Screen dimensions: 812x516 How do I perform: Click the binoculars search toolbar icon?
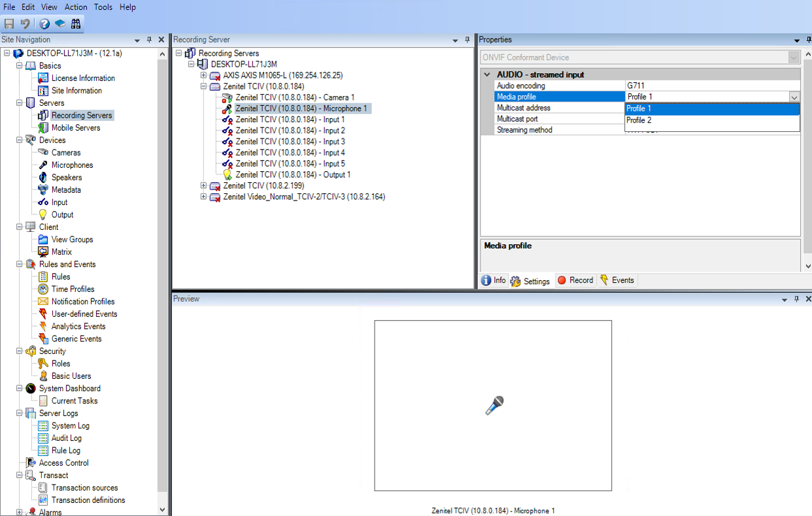(x=76, y=24)
